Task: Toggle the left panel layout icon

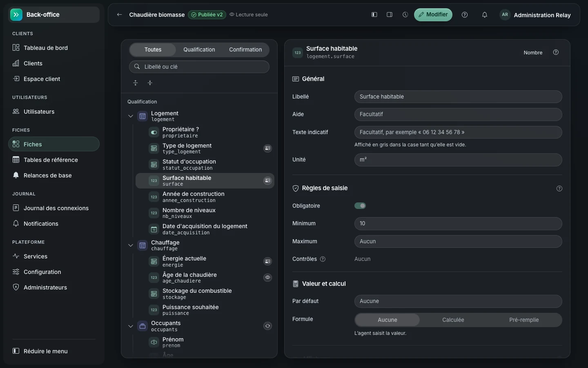Action: [374, 15]
